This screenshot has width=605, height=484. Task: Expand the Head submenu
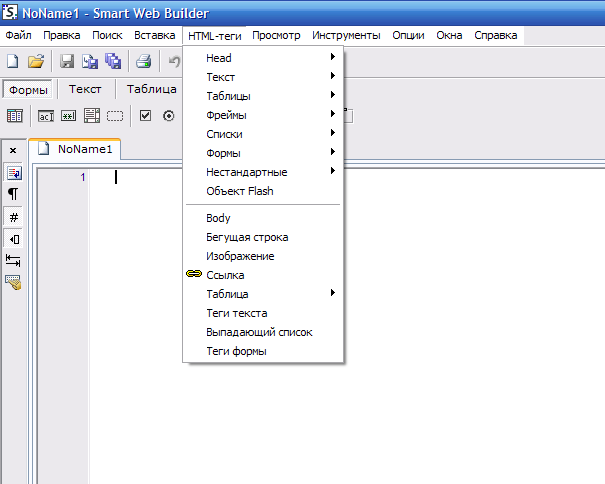pos(263,58)
